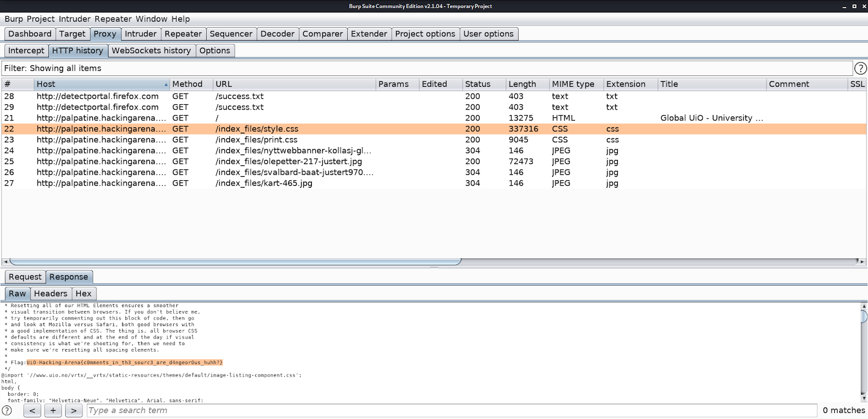Open the User options tab
Screen dimensions: 868x419
click(488, 34)
